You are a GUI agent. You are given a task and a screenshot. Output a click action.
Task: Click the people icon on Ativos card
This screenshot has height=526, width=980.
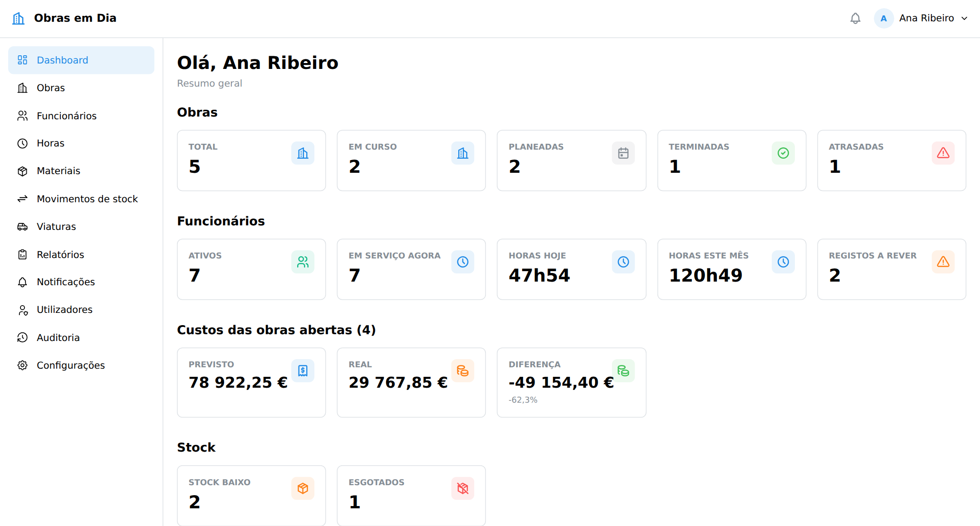(303, 262)
